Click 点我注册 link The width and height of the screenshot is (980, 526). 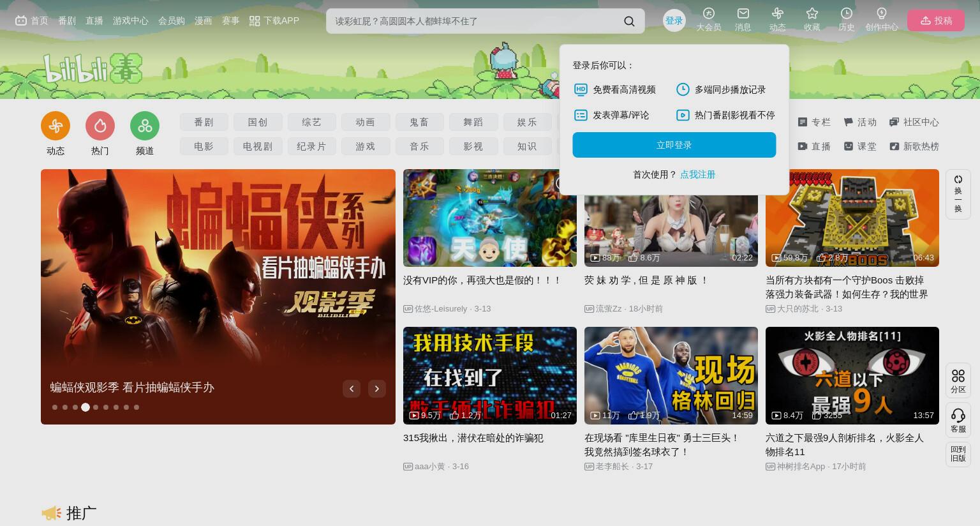click(697, 174)
